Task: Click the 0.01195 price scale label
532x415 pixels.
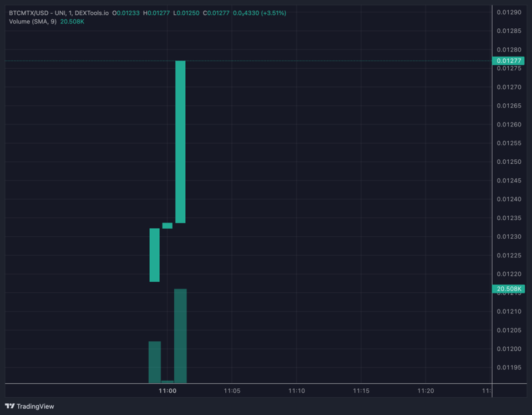Action: (509, 368)
